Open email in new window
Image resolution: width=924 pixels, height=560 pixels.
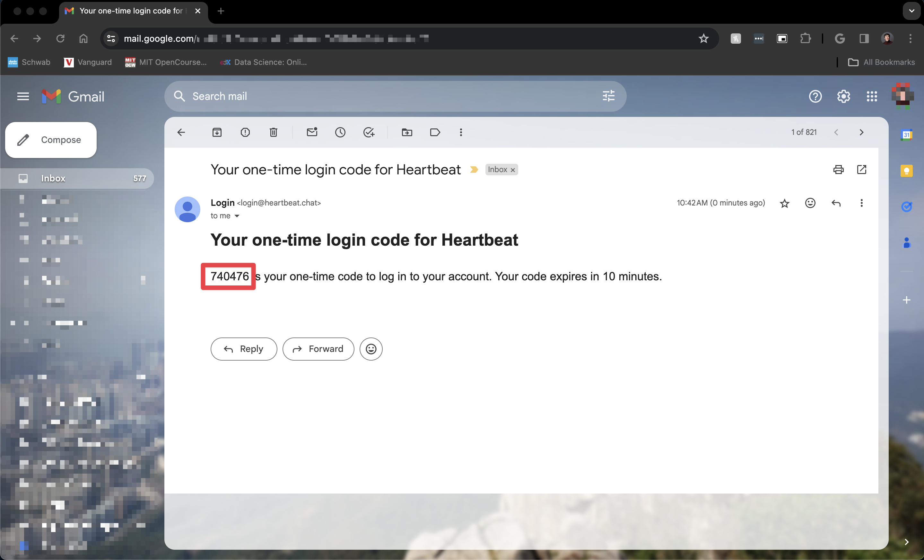point(862,170)
